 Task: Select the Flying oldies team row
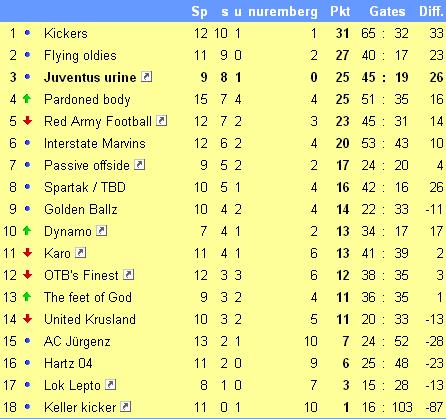223,55
